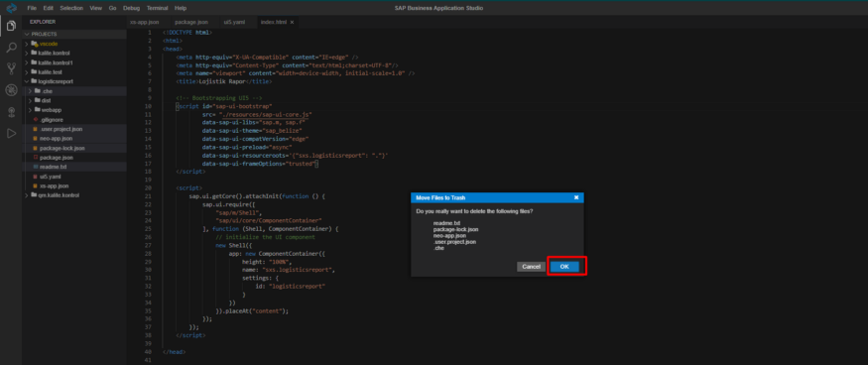Open the Debug bug icon in activity bar

coord(11,90)
